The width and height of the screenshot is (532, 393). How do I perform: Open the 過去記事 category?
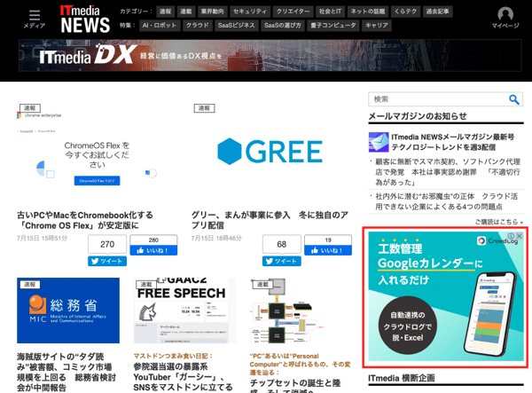(437, 12)
